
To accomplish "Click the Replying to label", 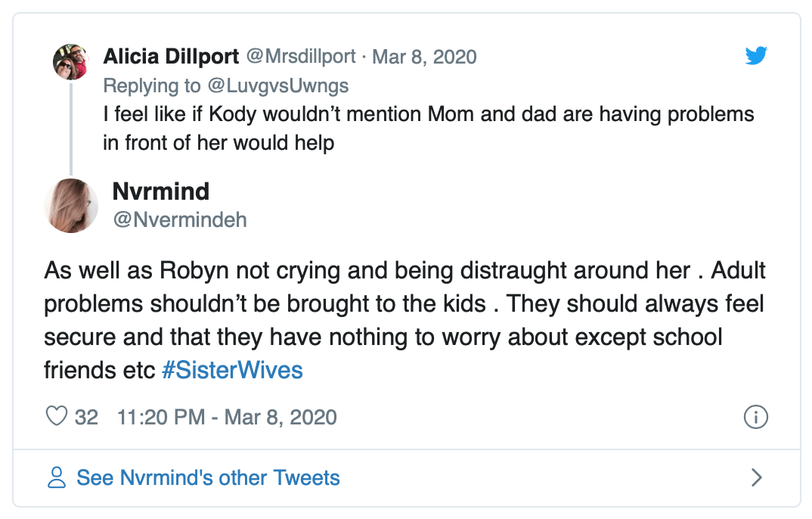I will click(152, 85).
